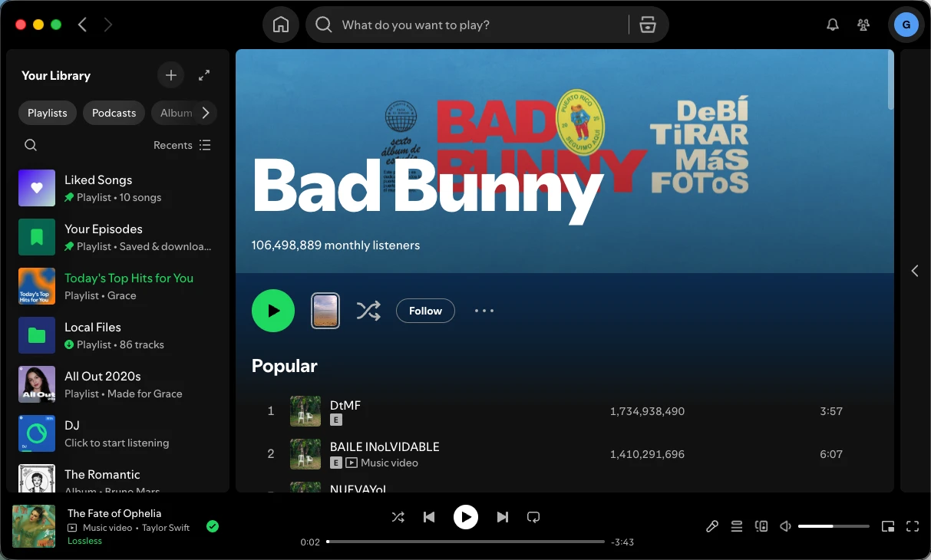Switch to the Podcasts filter tab

[x=113, y=112]
